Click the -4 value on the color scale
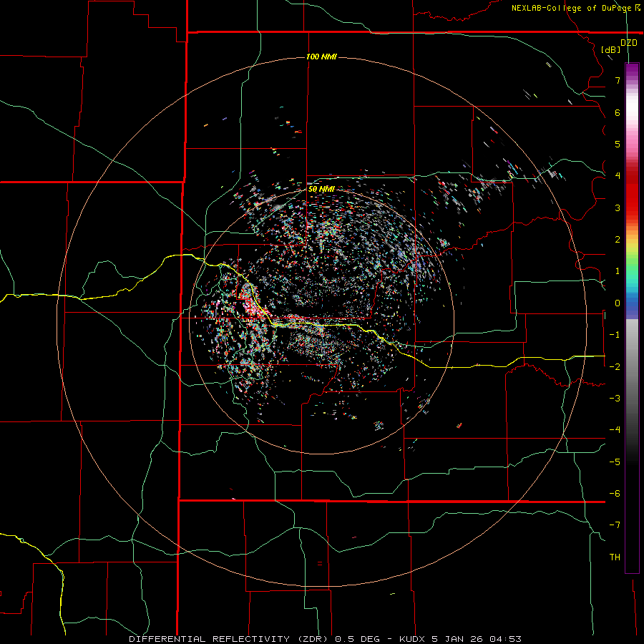The image size is (644, 644). tap(615, 430)
